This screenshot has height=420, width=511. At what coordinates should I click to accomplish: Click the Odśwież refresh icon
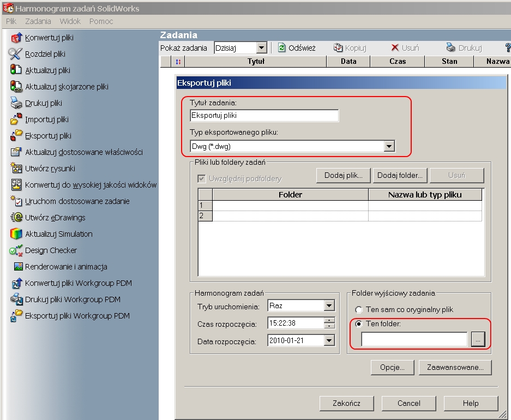[x=281, y=48]
